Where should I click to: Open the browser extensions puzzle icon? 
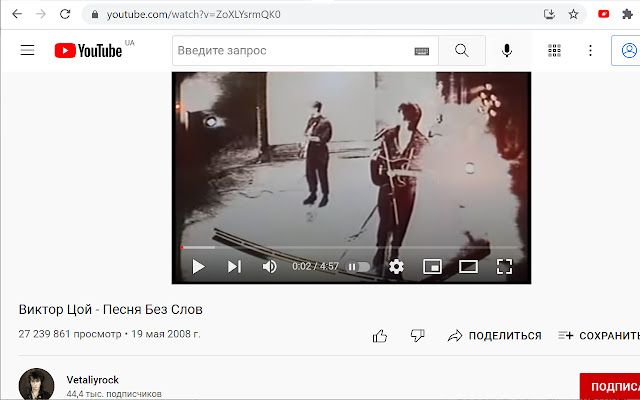(627, 14)
